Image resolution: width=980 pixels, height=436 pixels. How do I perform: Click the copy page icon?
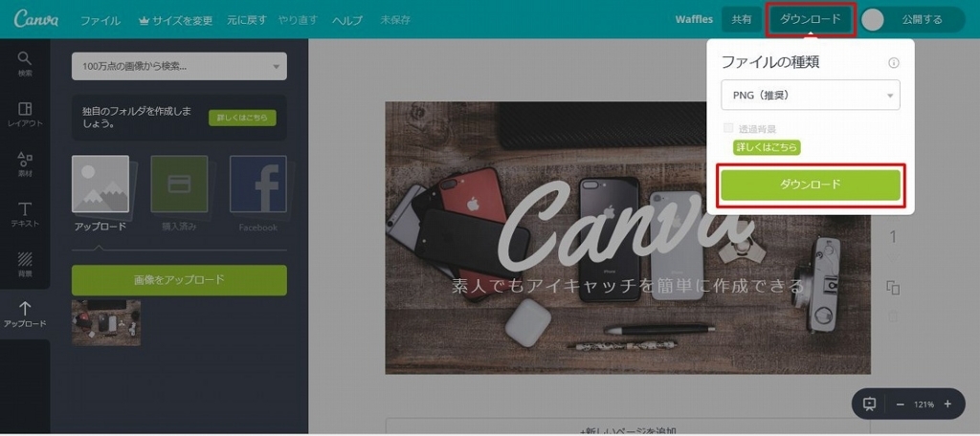tap(893, 288)
